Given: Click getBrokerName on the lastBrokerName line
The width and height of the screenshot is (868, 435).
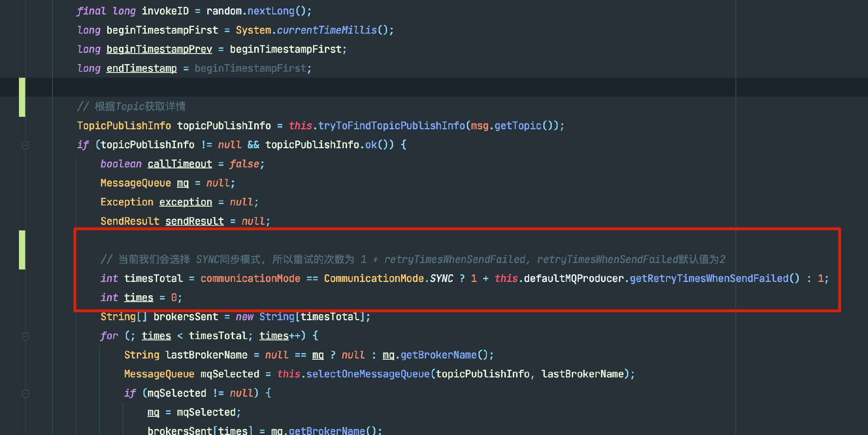Looking at the screenshot, I should point(439,355).
